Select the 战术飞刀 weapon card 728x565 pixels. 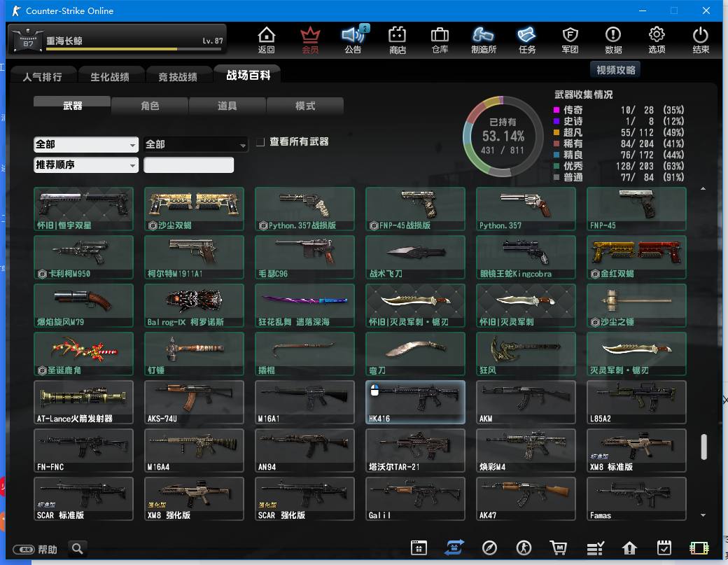coord(415,257)
